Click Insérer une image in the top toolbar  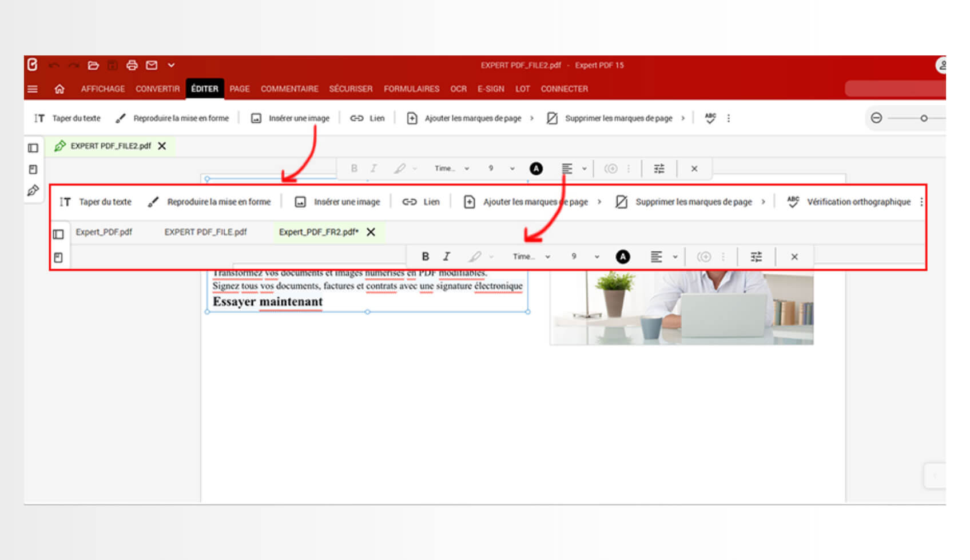coord(291,118)
